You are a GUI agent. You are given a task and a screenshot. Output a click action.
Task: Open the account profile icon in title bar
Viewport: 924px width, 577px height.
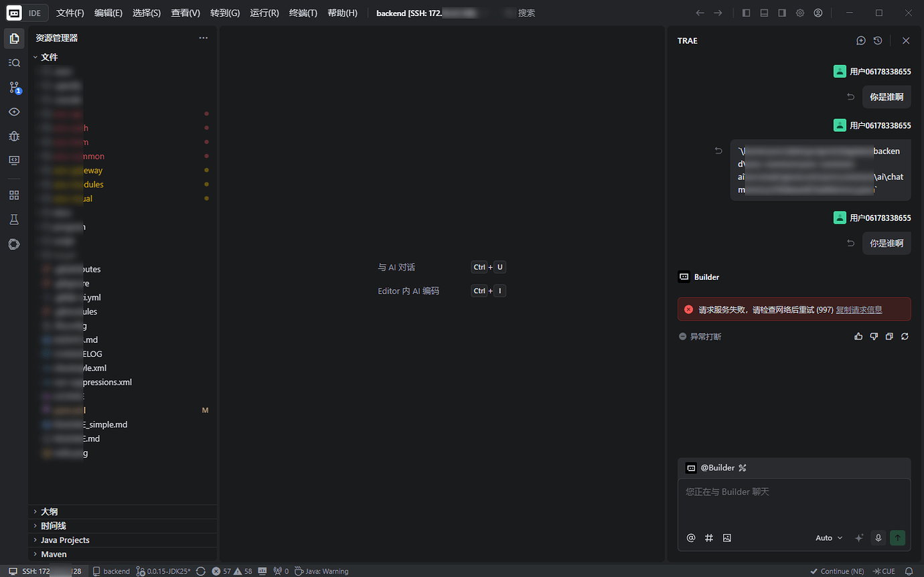click(x=818, y=13)
